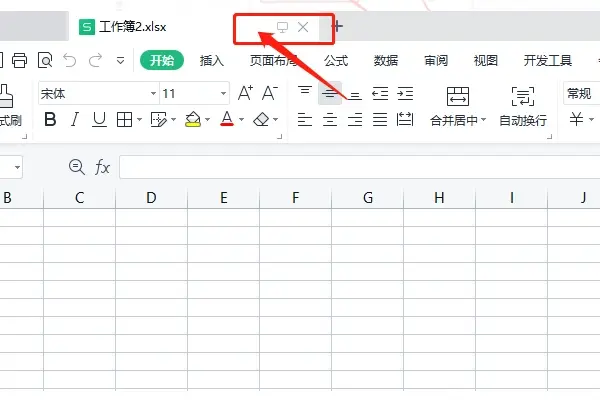The image size is (600, 400).
Task: Toggle bold formatting
Action: (47, 120)
